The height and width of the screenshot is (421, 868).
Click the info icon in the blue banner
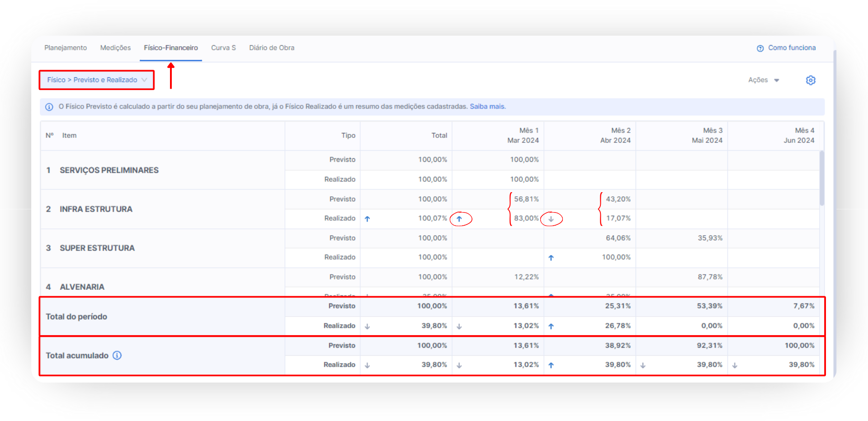pyautogui.click(x=49, y=107)
